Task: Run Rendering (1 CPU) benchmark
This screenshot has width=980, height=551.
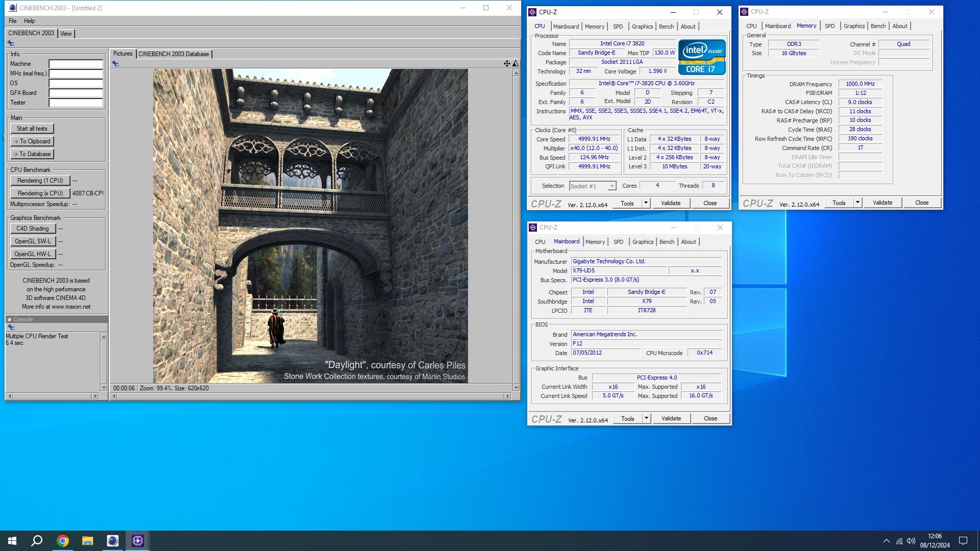Action: [x=40, y=181]
